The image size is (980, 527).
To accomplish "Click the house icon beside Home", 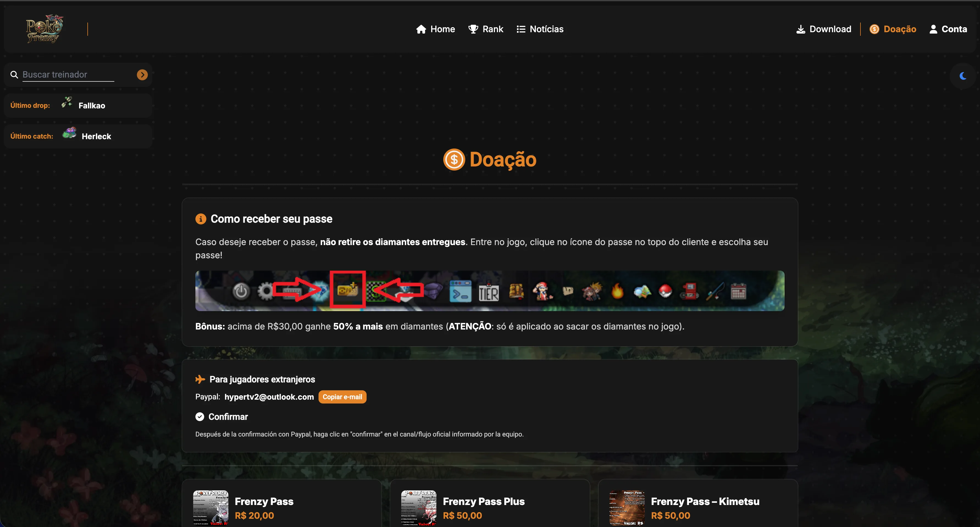I will 421,29.
